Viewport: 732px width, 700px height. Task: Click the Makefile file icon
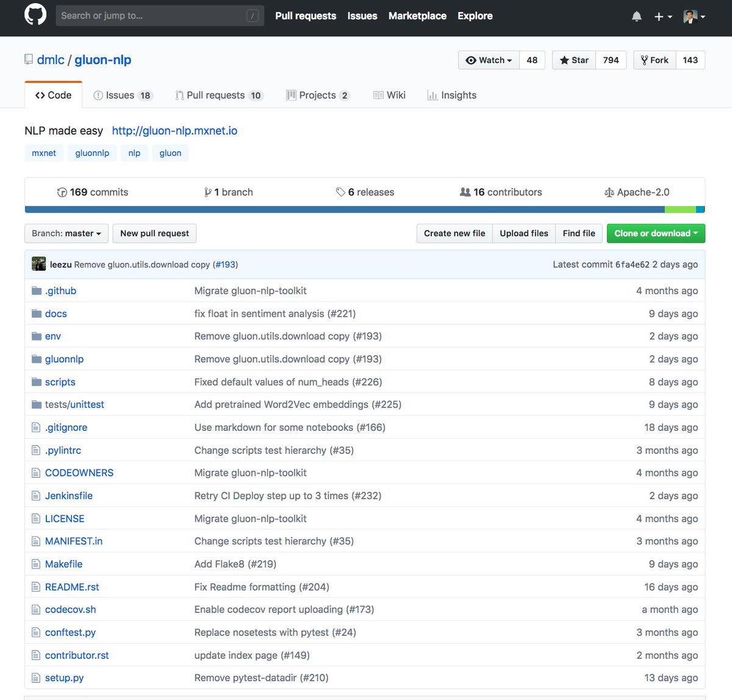click(x=36, y=564)
